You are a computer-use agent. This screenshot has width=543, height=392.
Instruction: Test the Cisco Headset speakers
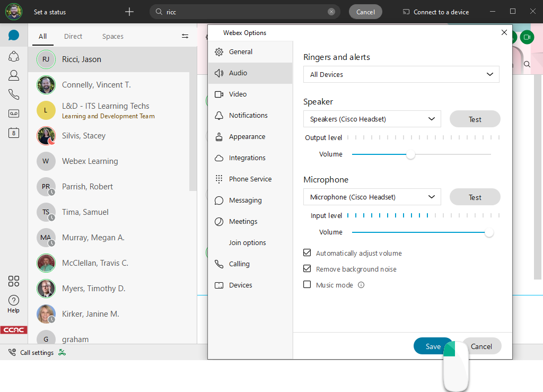pyautogui.click(x=475, y=119)
